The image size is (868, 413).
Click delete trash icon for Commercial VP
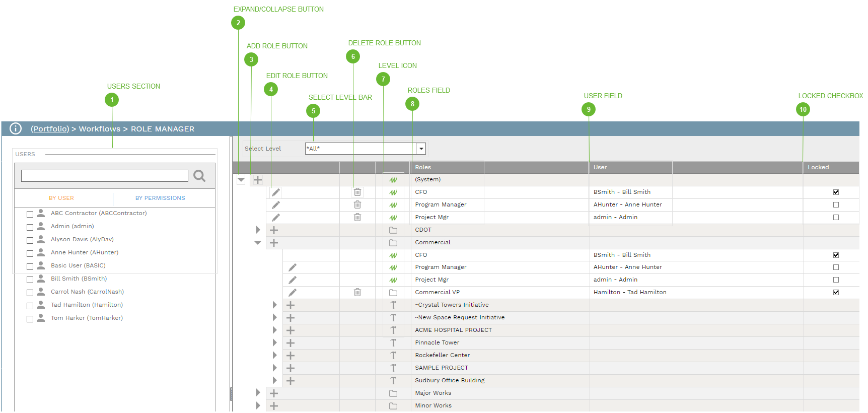click(357, 292)
